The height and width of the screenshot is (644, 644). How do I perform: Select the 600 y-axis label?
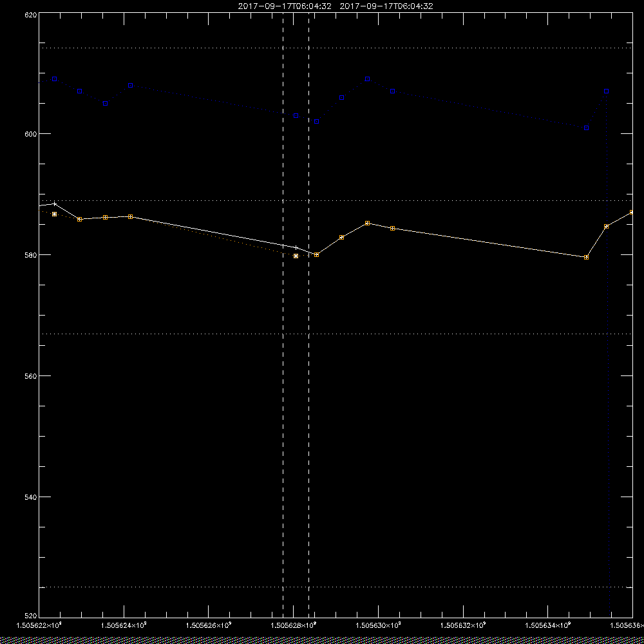[31, 134]
